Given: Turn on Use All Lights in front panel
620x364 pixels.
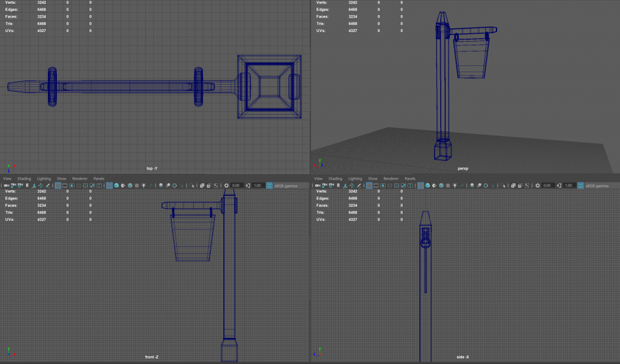Looking at the screenshot, I should pos(143,186).
